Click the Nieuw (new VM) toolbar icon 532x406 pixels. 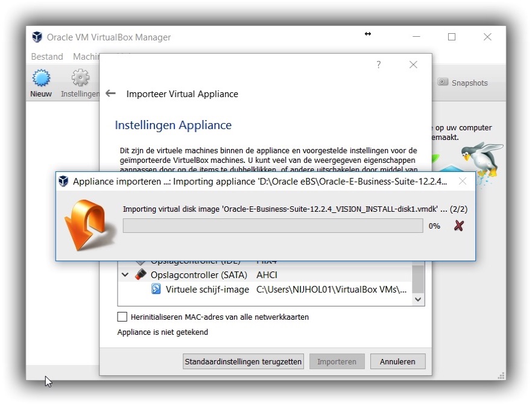tap(41, 78)
